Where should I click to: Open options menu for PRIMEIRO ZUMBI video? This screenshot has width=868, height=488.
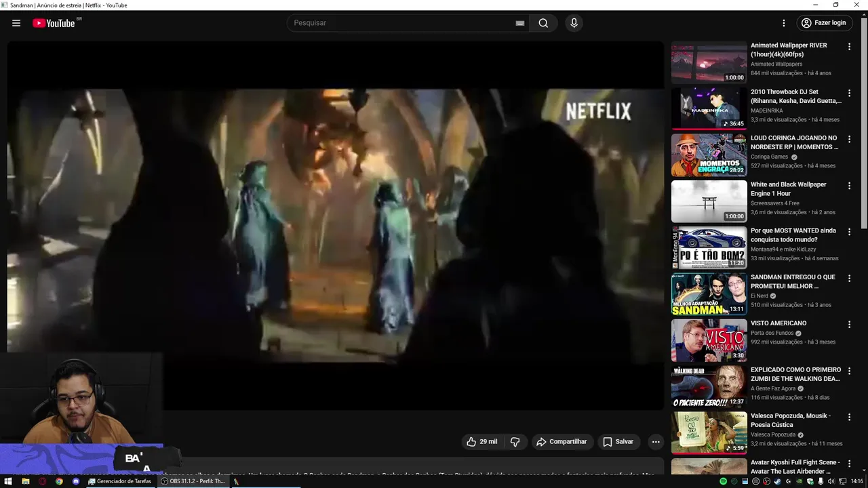coord(849,371)
